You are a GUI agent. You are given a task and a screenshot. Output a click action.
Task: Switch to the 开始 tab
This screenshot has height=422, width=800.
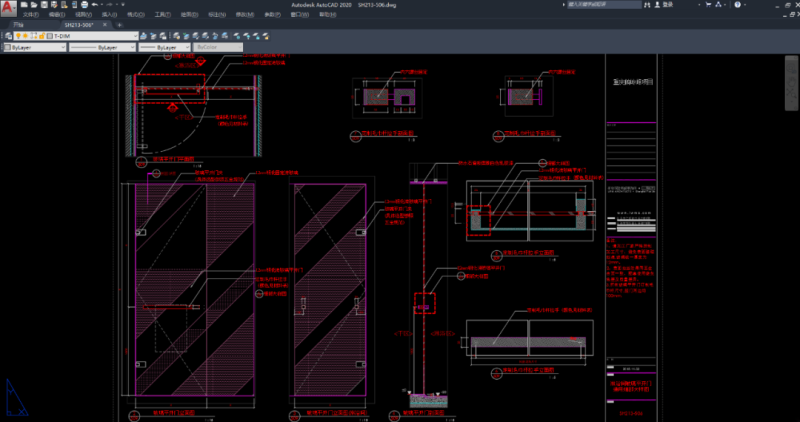coord(18,24)
